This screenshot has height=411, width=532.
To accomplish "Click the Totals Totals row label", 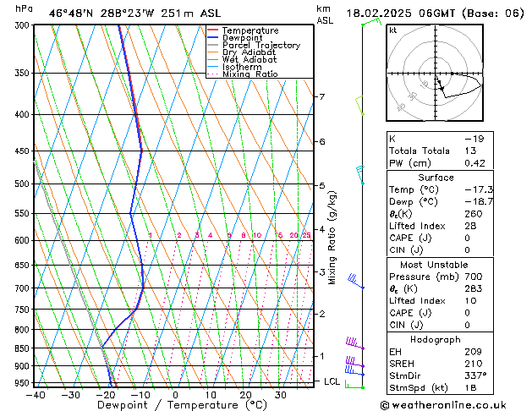I will (x=420, y=151).
